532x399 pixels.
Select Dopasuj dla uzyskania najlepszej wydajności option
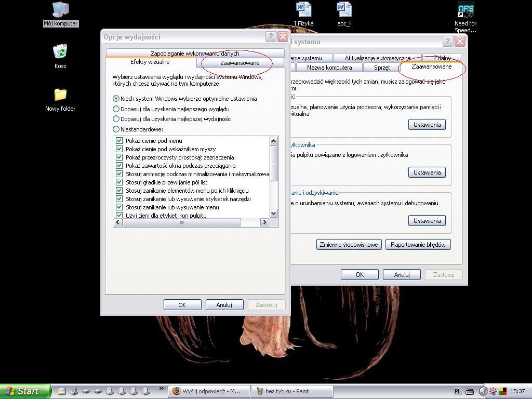116,119
